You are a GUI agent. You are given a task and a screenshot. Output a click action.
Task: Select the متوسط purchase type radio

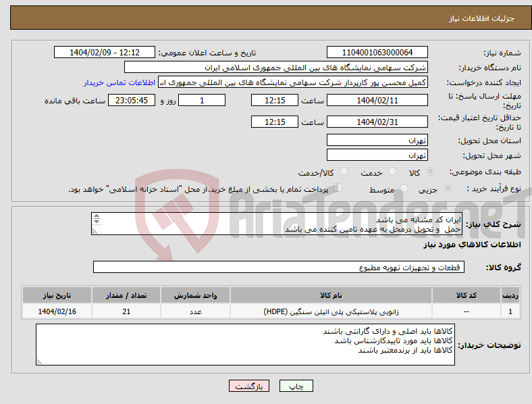coord(404,188)
